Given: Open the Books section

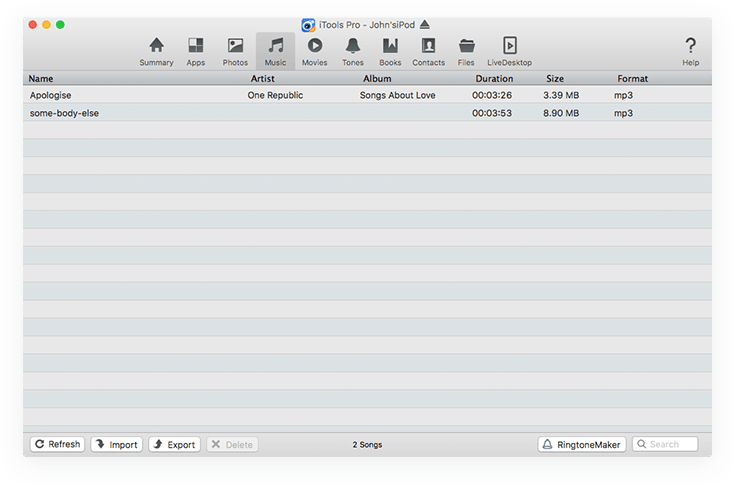Looking at the screenshot, I should point(390,52).
